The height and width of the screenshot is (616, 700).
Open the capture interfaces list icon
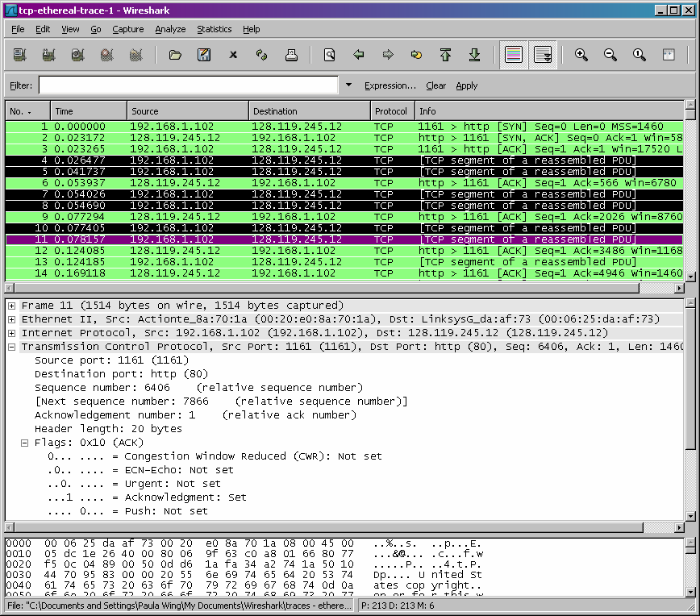(19, 55)
